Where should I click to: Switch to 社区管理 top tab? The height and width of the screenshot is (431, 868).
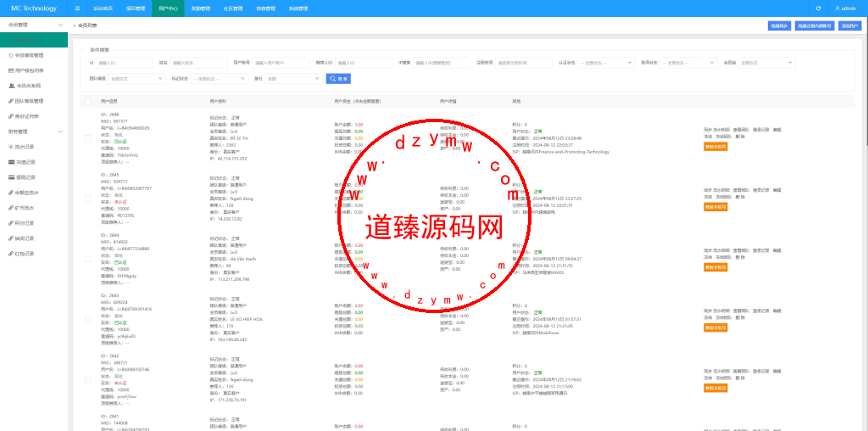coord(233,8)
